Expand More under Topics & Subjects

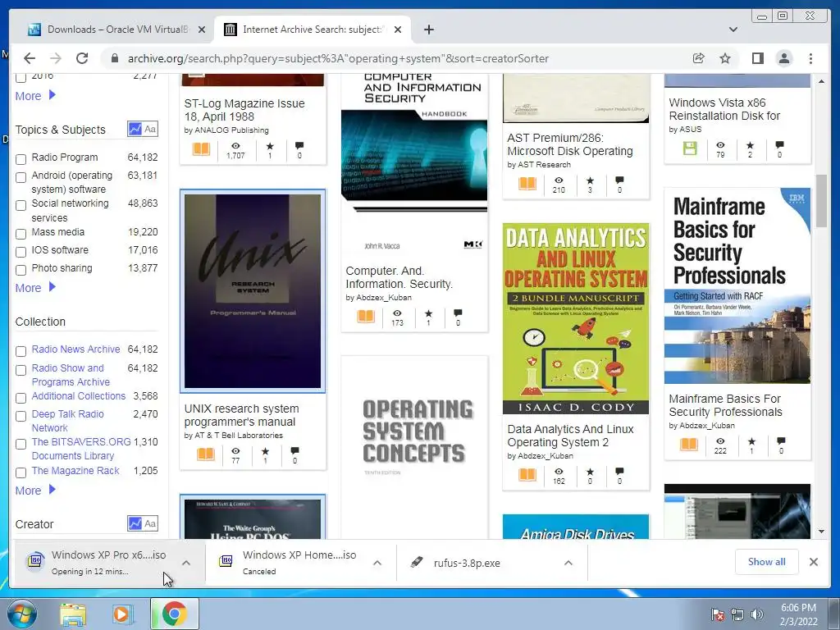click(x=35, y=288)
